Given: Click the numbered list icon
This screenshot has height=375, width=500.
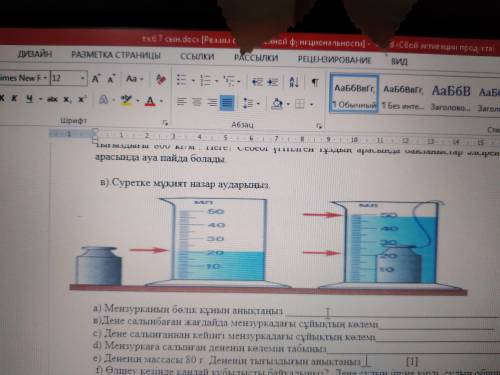Looking at the screenshot, I should coord(205,81).
